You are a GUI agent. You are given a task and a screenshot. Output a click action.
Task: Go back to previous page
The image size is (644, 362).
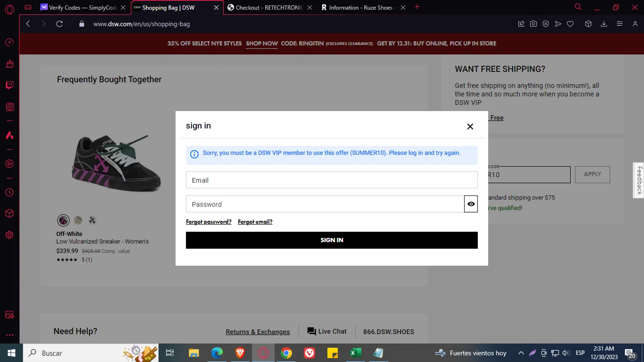(x=28, y=24)
